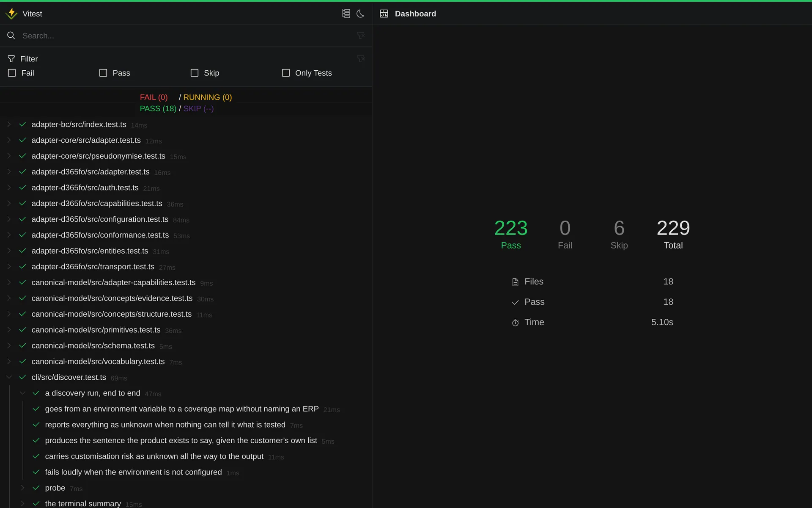Select canonical-model/src/vocabulary.test.ts
Image resolution: width=812 pixels, height=508 pixels.
(98, 362)
